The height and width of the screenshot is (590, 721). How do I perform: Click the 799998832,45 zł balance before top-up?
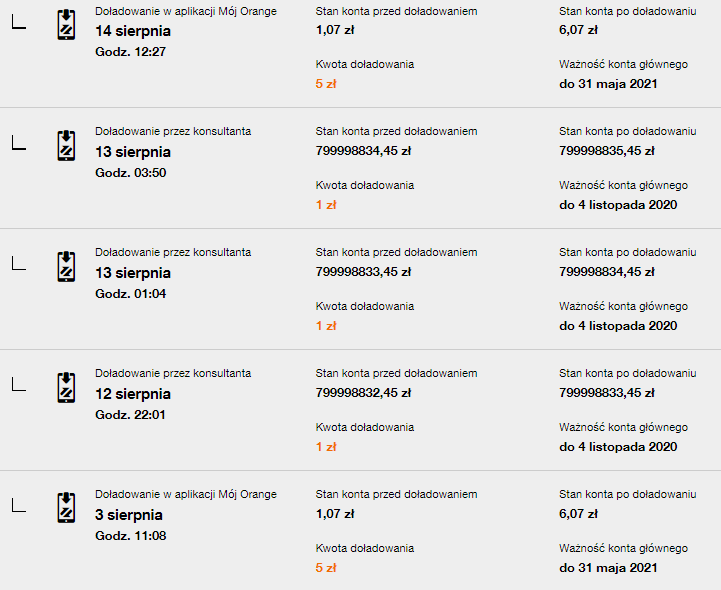tap(363, 393)
